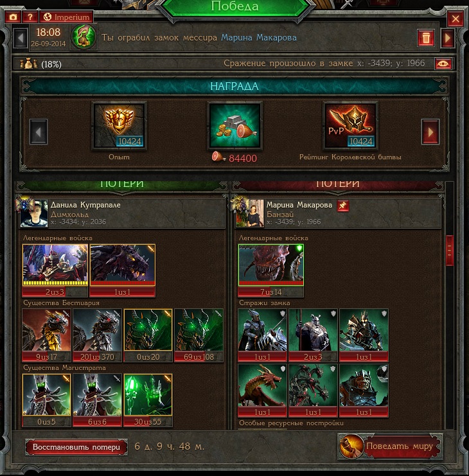Click the red scrollbar handle in the losses panel

[450, 251]
